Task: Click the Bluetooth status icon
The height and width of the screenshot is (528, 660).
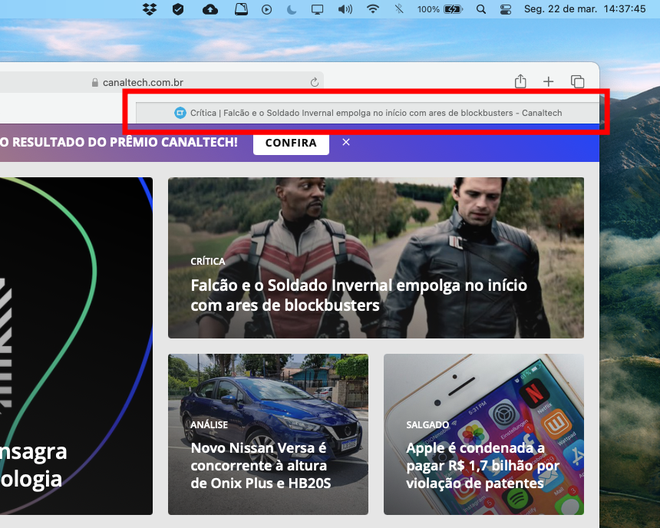Action: [x=399, y=9]
